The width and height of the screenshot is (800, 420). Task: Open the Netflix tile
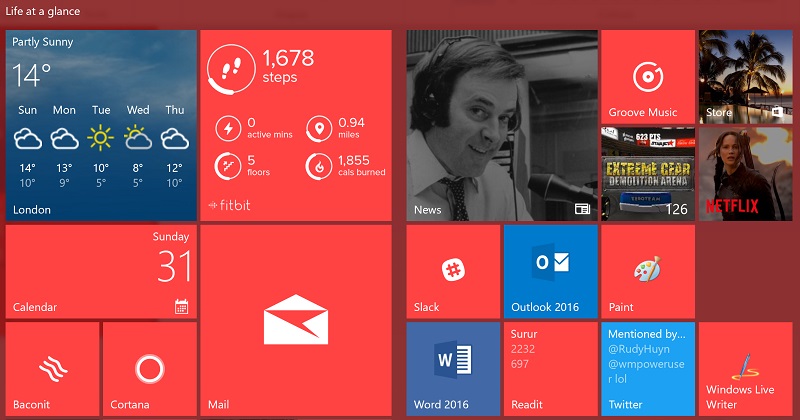pyautogui.click(x=745, y=174)
